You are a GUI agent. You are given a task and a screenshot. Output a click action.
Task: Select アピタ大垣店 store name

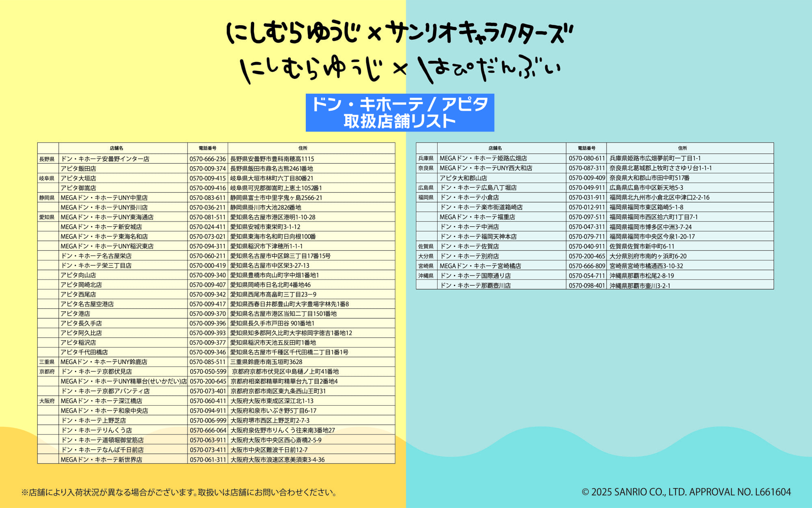tap(78, 178)
